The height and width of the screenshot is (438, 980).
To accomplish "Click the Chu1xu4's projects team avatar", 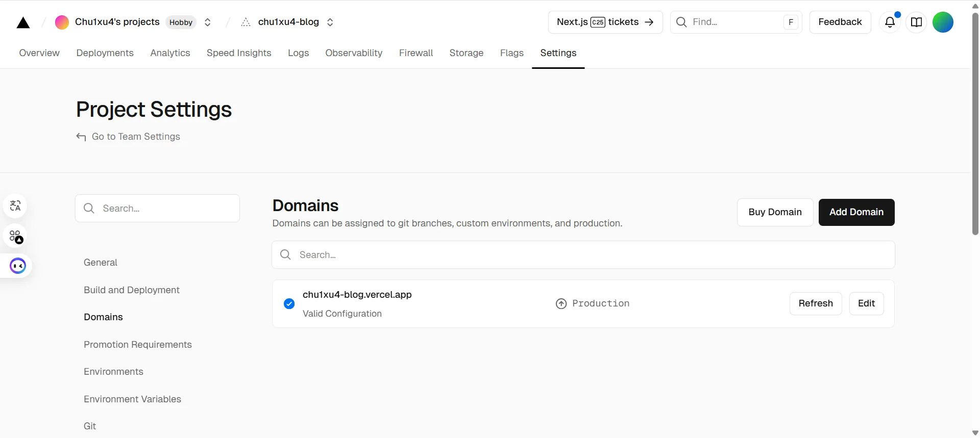I will coord(62,22).
